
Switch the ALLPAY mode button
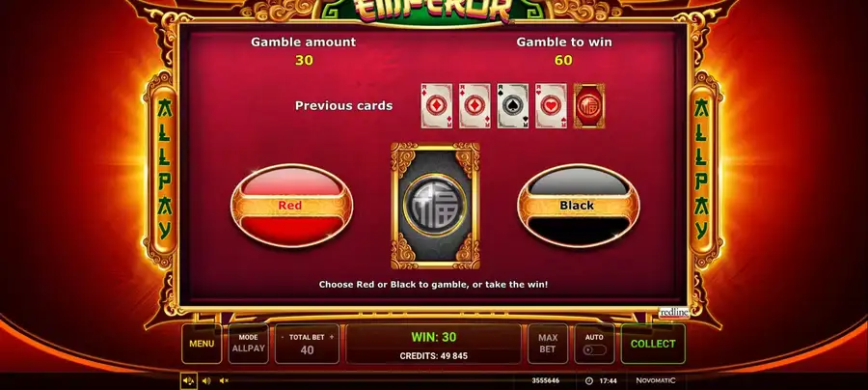[249, 344]
